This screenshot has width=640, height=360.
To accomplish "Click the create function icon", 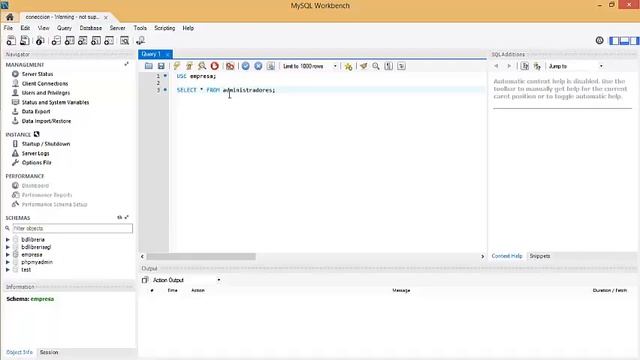I will click(x=109, y=40).
